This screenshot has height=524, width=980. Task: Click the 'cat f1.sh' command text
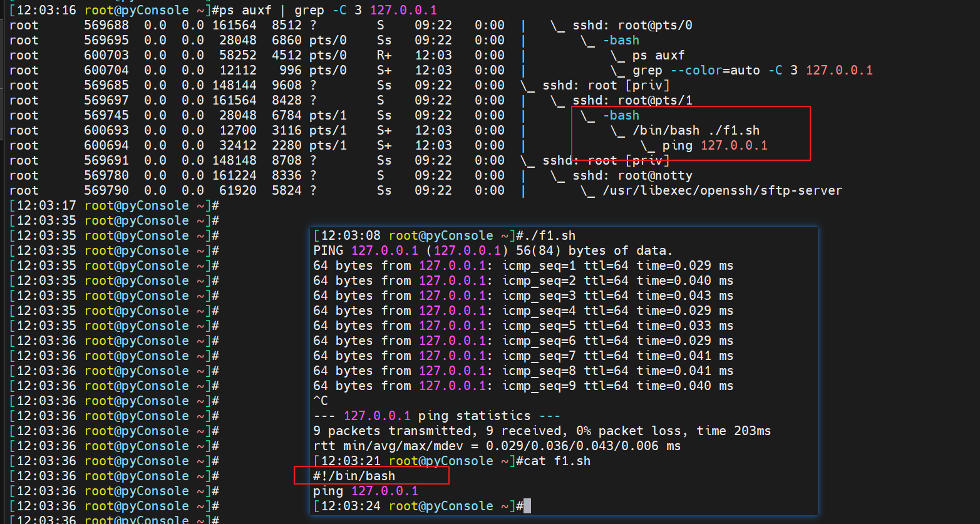pos(557,461)
